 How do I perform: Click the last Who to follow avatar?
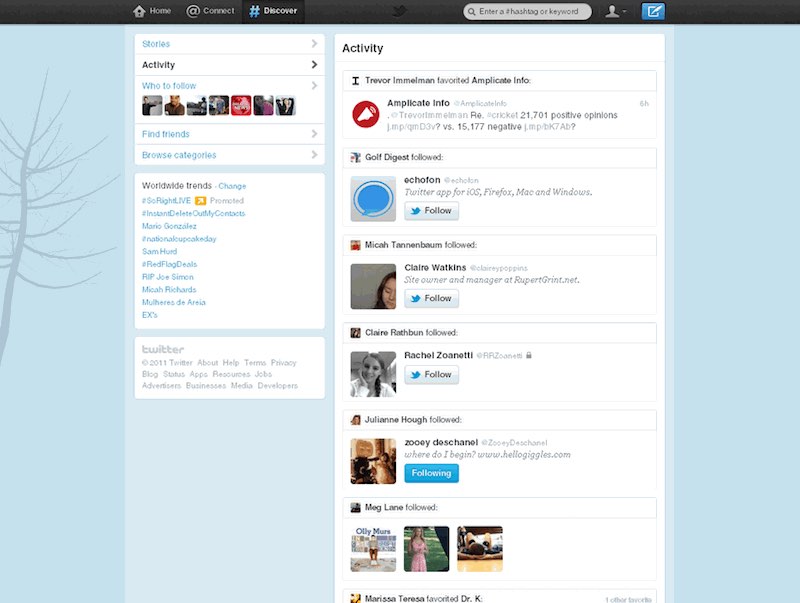click(285, 106)
